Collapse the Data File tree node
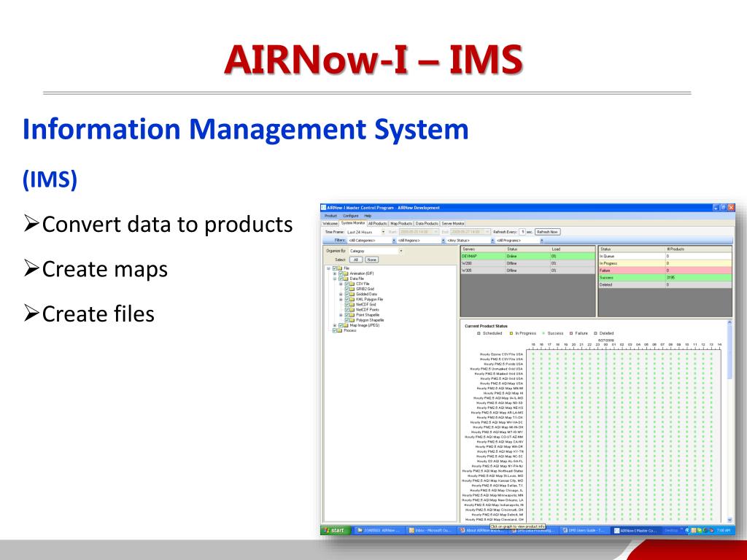This screenshot has height=560, width=747. 334,279
